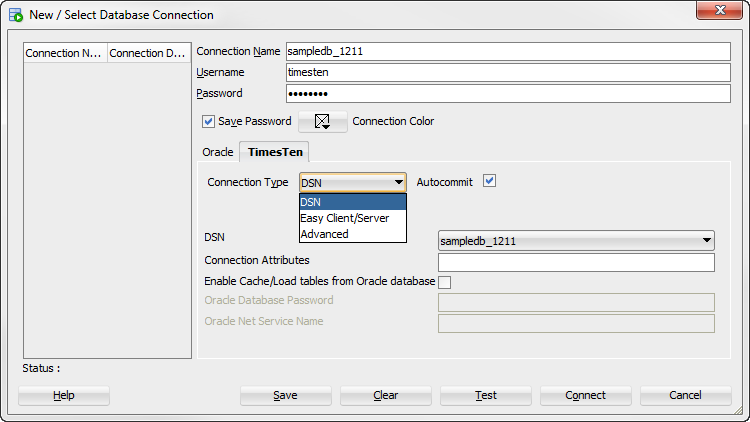Test the database connection
The width and height of the screenshot is (750, 422).
pos(485,395)
